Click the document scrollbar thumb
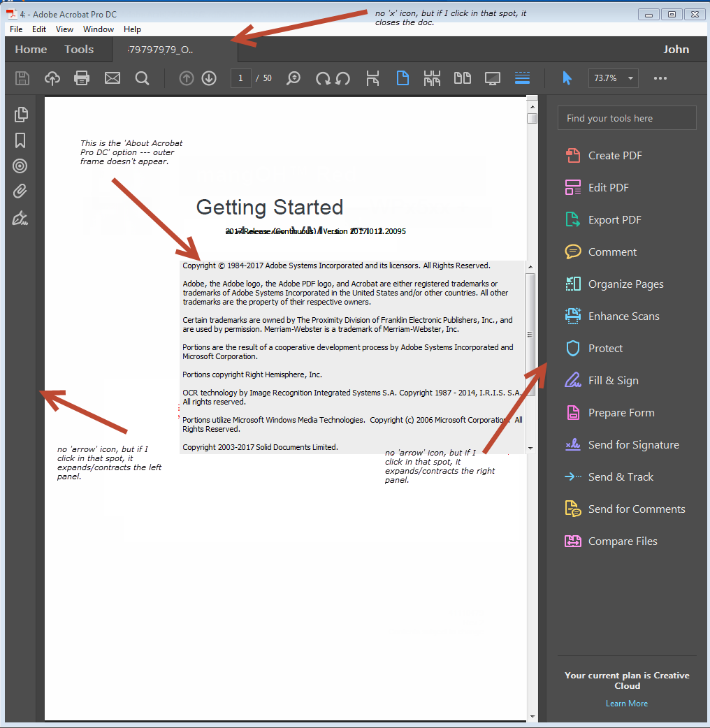 coord(532,118)
